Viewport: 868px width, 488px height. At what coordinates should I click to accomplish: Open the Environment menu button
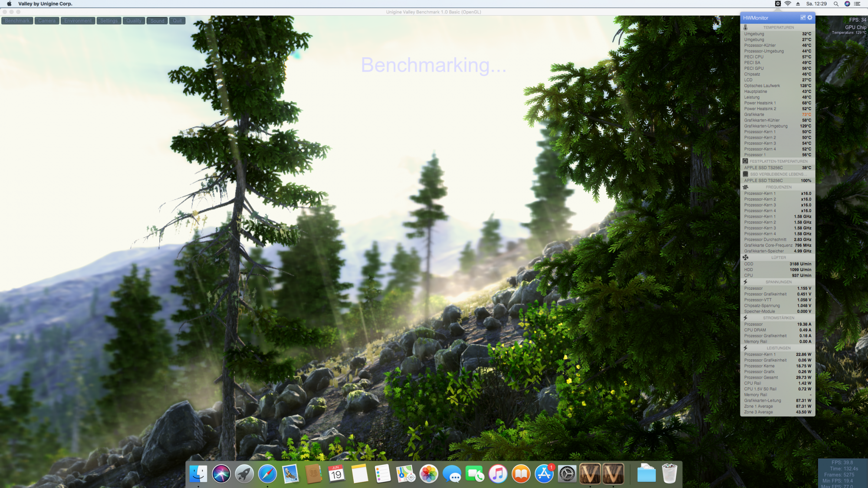click(x=78, y=21)
